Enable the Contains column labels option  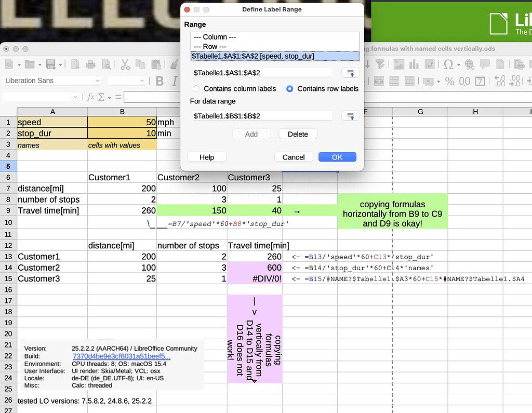196,89
